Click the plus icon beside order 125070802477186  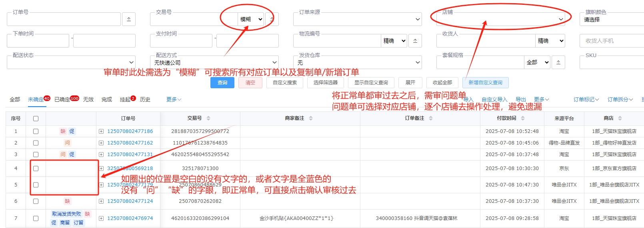(101, 131)
